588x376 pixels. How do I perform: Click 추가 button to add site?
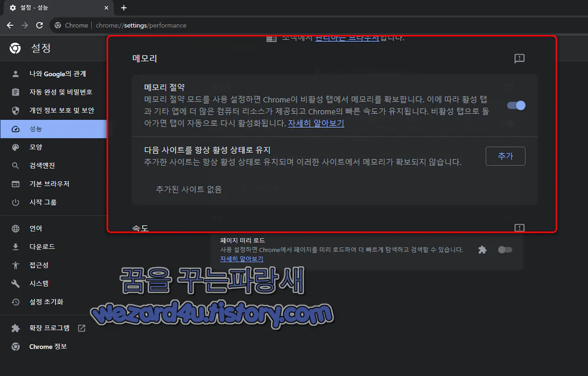pos(505,156)
